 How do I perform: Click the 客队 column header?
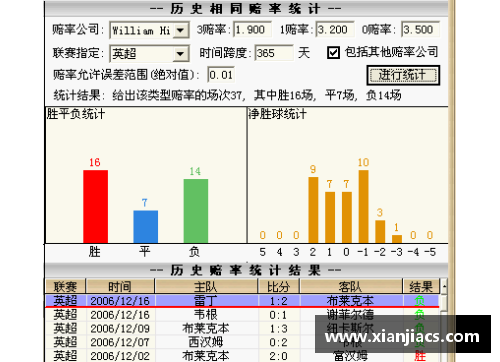click(x=351, y=286)
